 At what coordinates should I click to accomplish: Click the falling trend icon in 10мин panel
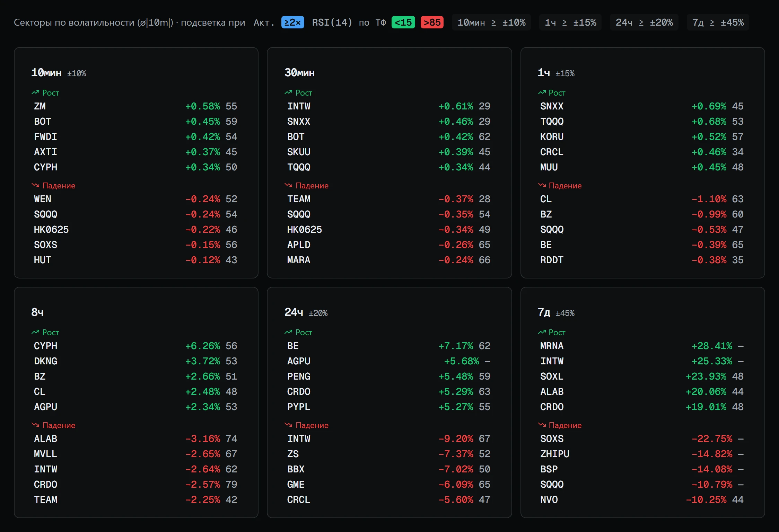click(35, 185)
